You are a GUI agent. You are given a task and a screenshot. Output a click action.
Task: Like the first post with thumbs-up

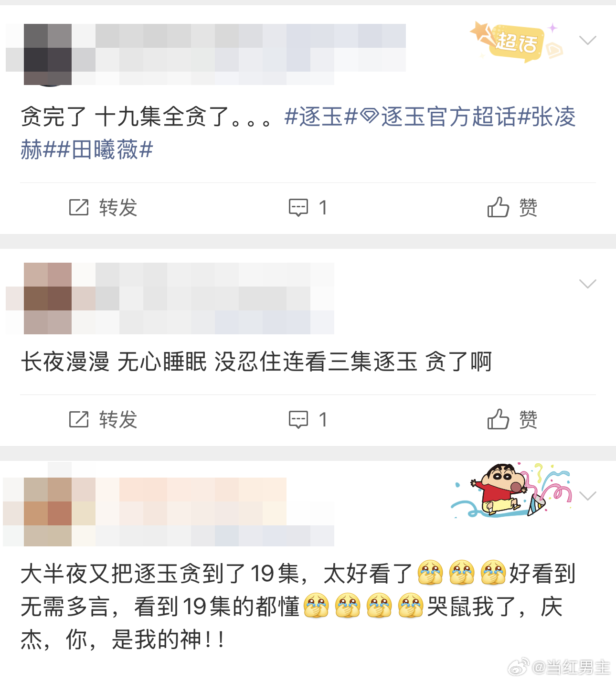(x=512, y=208)
